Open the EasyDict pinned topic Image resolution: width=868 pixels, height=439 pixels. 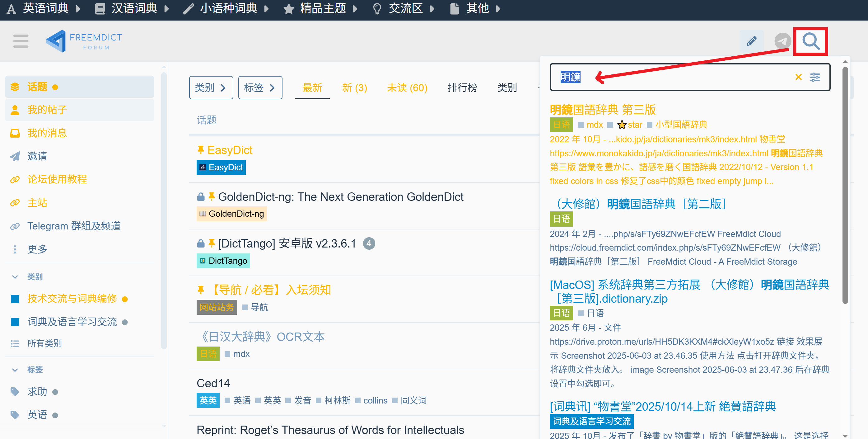coord(230,150)
